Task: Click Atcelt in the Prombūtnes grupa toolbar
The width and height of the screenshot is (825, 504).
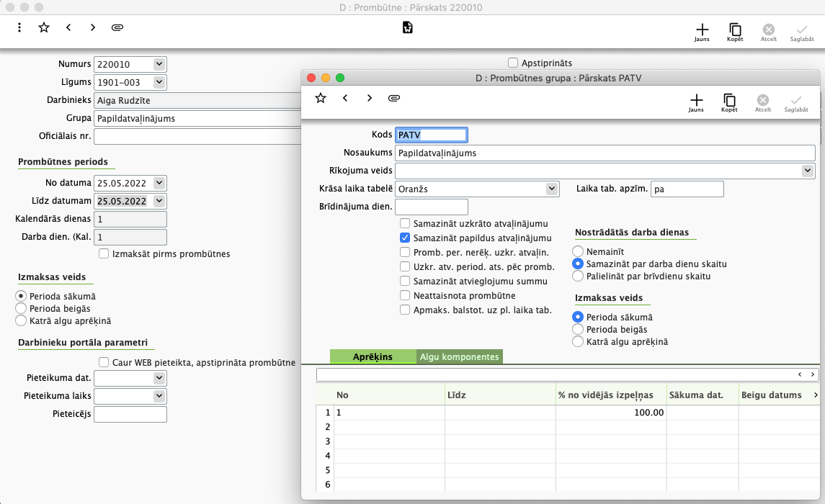Action: [763, 103]
